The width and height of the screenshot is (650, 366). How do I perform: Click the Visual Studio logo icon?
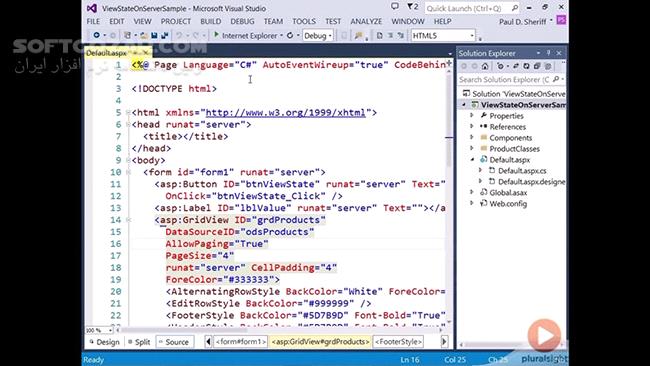click(92, 8)
